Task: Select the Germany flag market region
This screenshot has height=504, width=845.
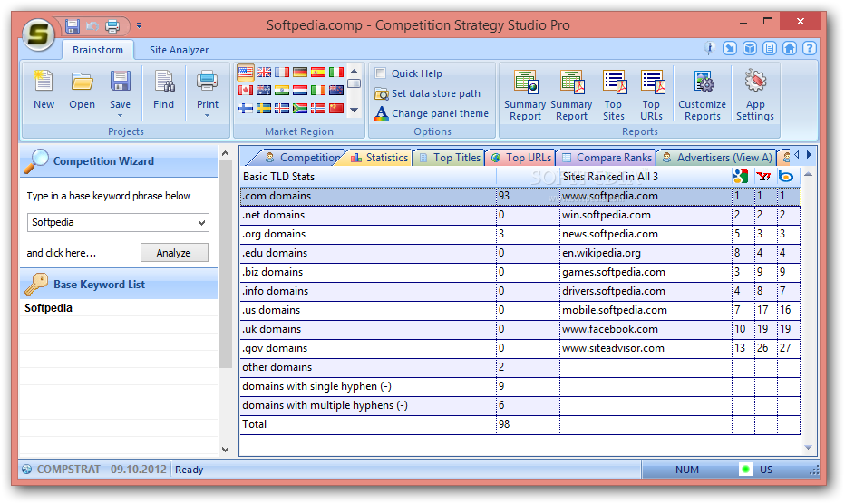Action: (x=300, y=73)
